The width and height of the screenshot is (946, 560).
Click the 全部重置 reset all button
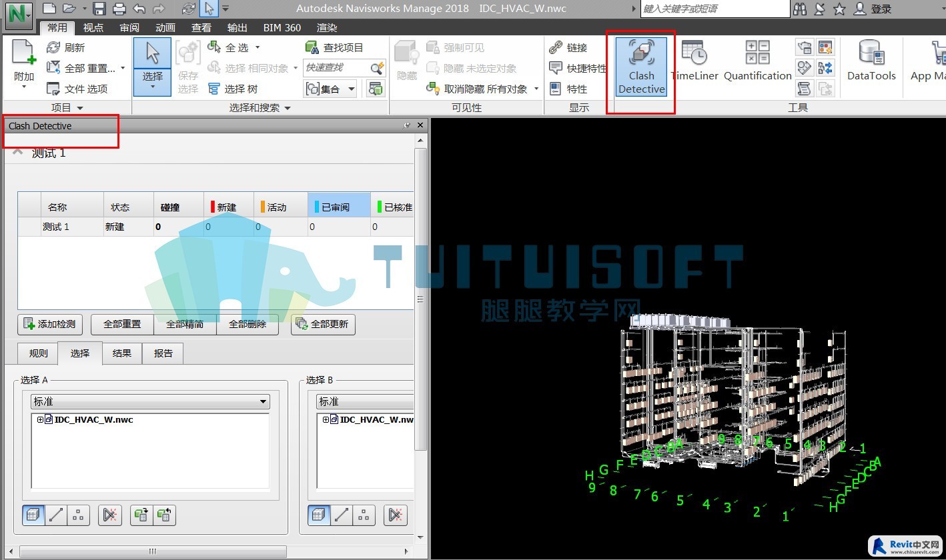pyautogui.click(x=122, y=325)
